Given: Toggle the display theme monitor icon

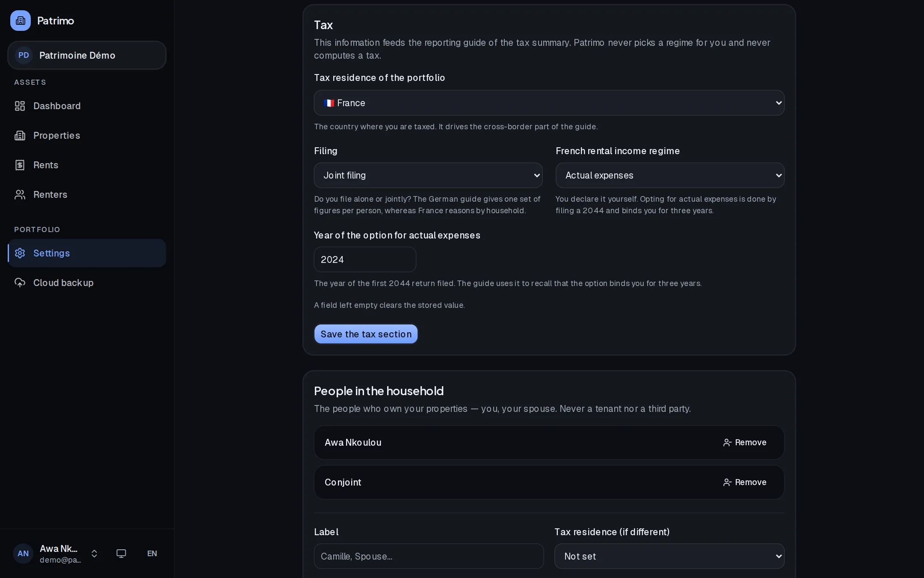Looking at the screenshot, I should [121, 553].
